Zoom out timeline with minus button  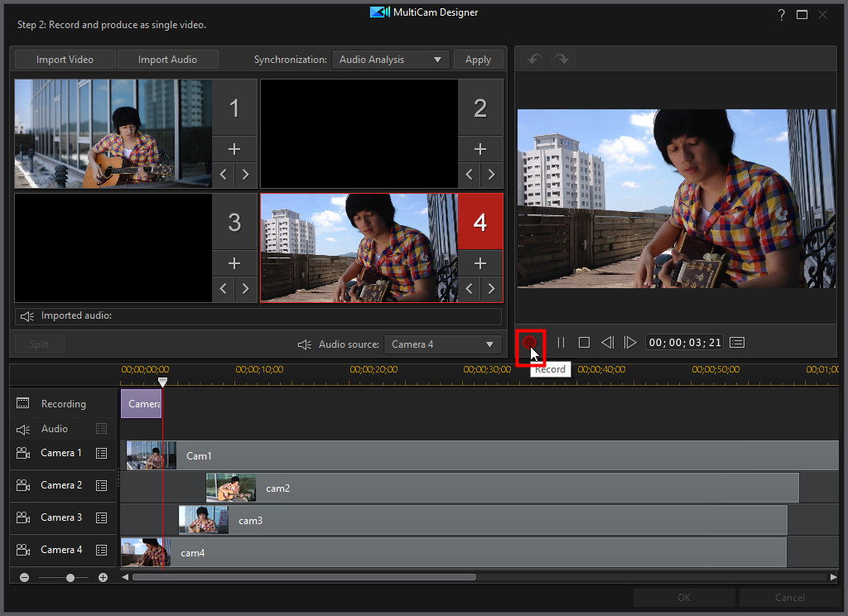pos(24,578)
